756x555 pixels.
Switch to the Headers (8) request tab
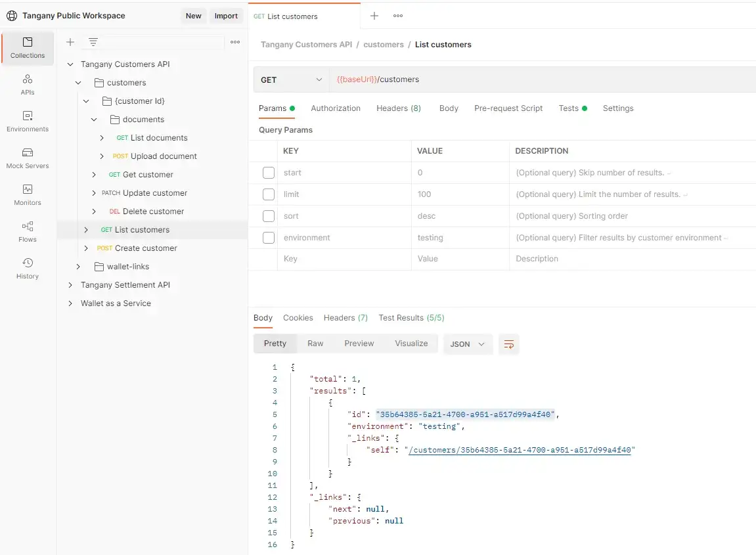tap(399, 108)
